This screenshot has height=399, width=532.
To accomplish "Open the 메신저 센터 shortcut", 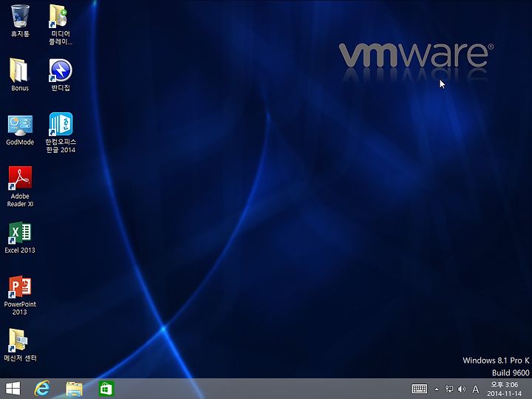I will [x=20, y=345].
